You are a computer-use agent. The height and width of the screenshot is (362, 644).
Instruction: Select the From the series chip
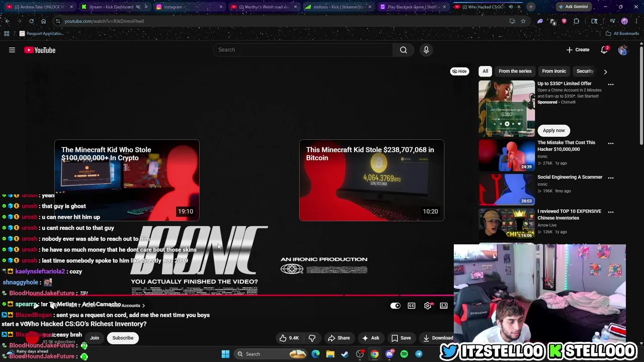(x=515, y=71)
